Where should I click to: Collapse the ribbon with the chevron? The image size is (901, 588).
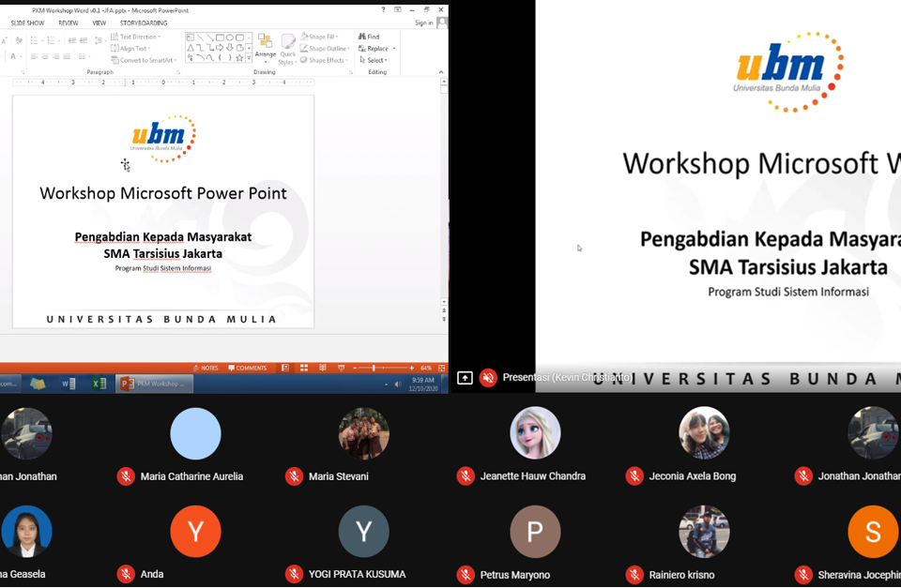(441, 72)
